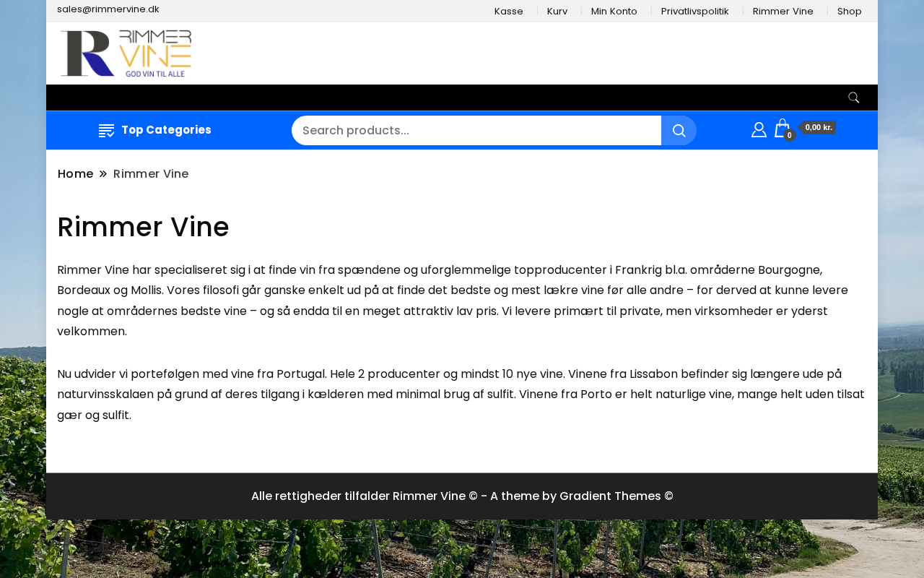Screen dimensions: 924x578
Task: Click the sales@rimmervine.dk email address
Action: [108, 9]
